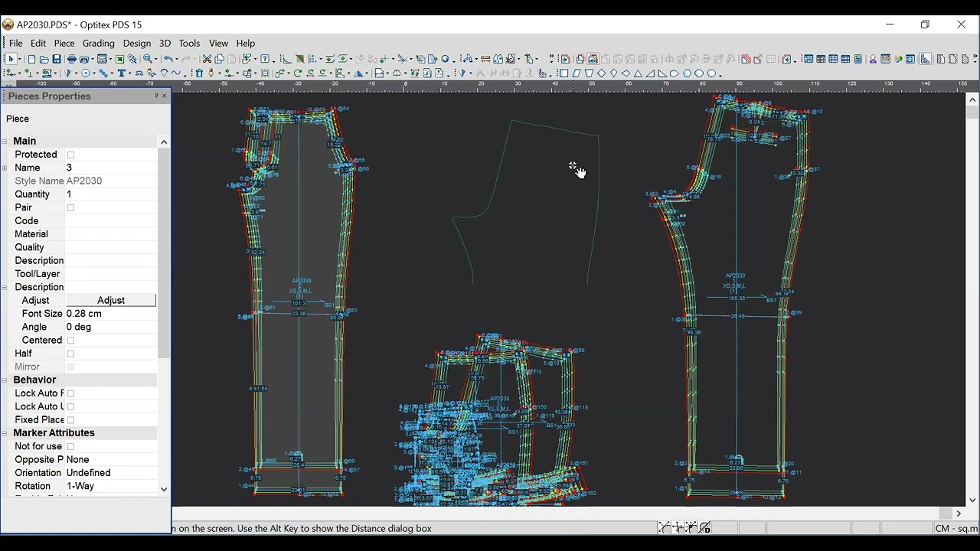Select the arrow pointer tool
Screen dimensions: 980x551
pyautogui.click(x=10, y=59)
